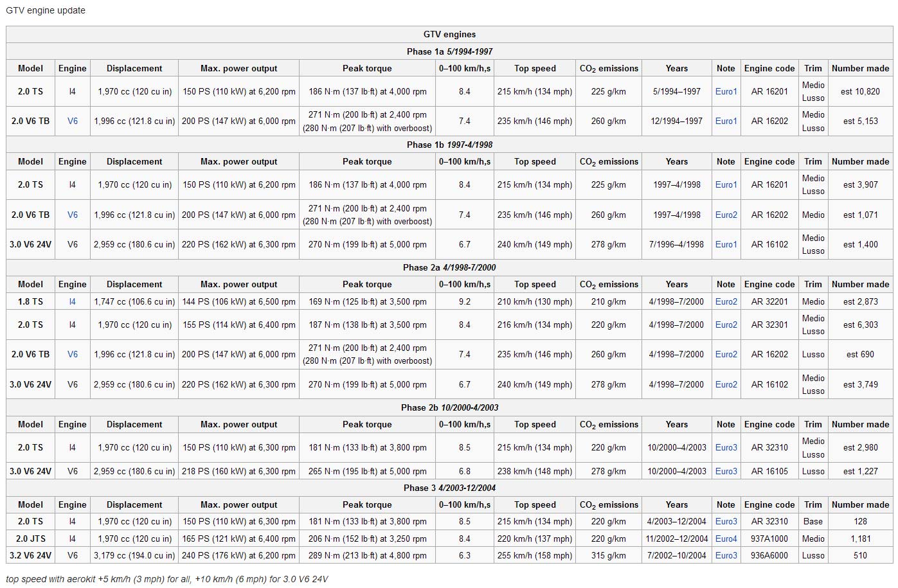Click the '936A6000' engine code cell
Screen dimensions: 898x588
point(769,555)
